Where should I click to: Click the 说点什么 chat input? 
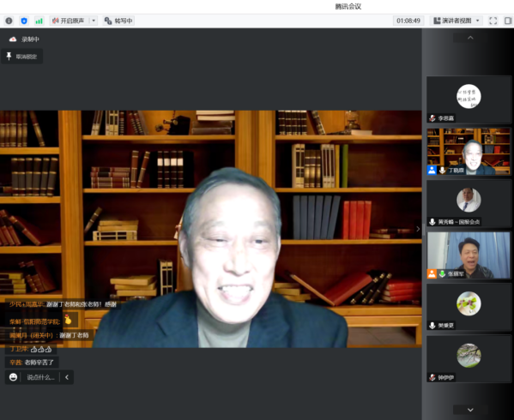pyautogui.click(x=40, y=377)
